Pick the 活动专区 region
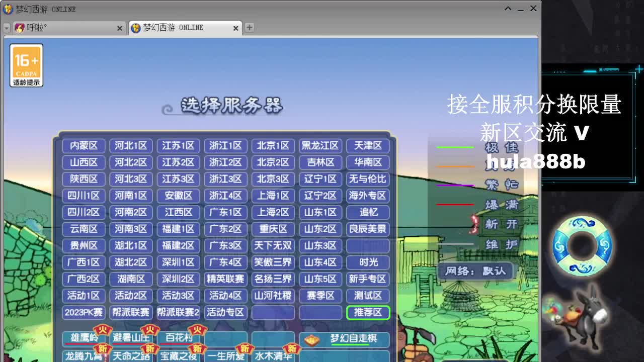 pyautogui.click(x=225, y=312)
